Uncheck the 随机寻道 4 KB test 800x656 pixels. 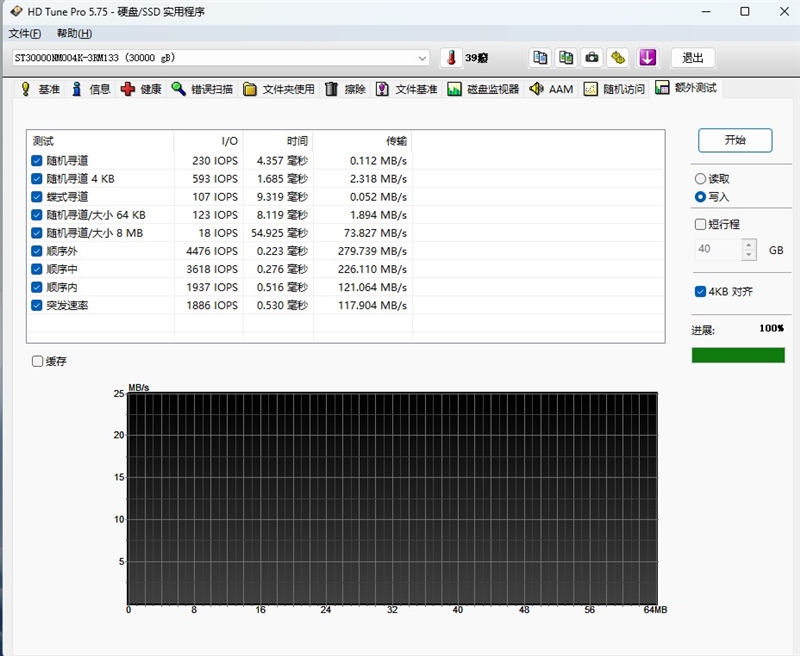tap(37, 179)
